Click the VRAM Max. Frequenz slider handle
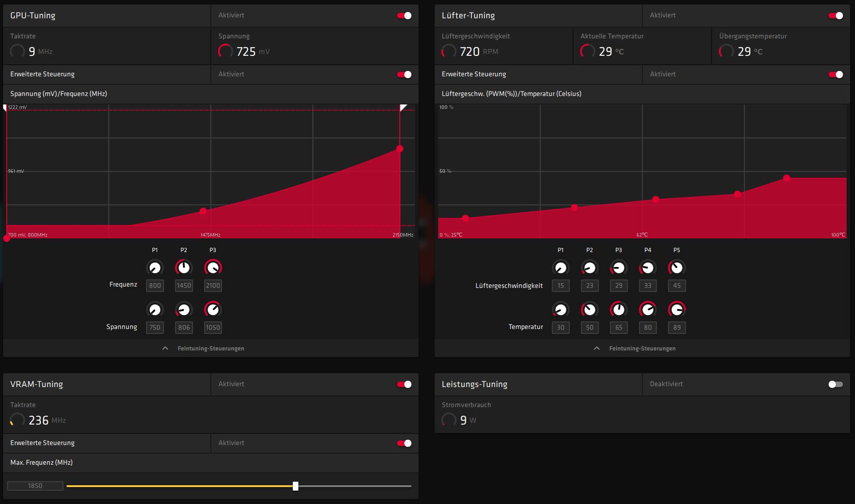 (x=295, y=486)
